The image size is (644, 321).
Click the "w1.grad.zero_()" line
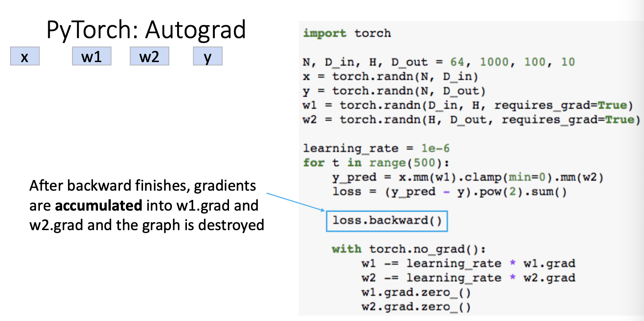tap(416, 293)
